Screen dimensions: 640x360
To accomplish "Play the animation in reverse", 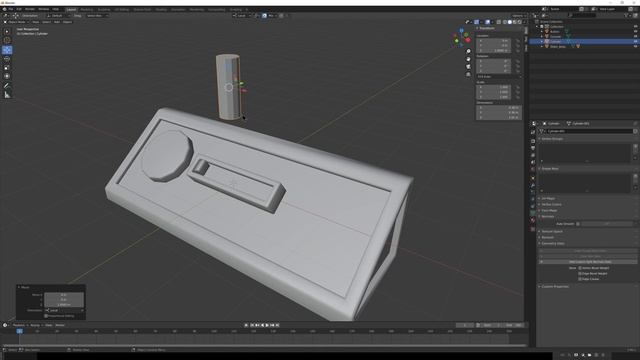I will [262, 325].
